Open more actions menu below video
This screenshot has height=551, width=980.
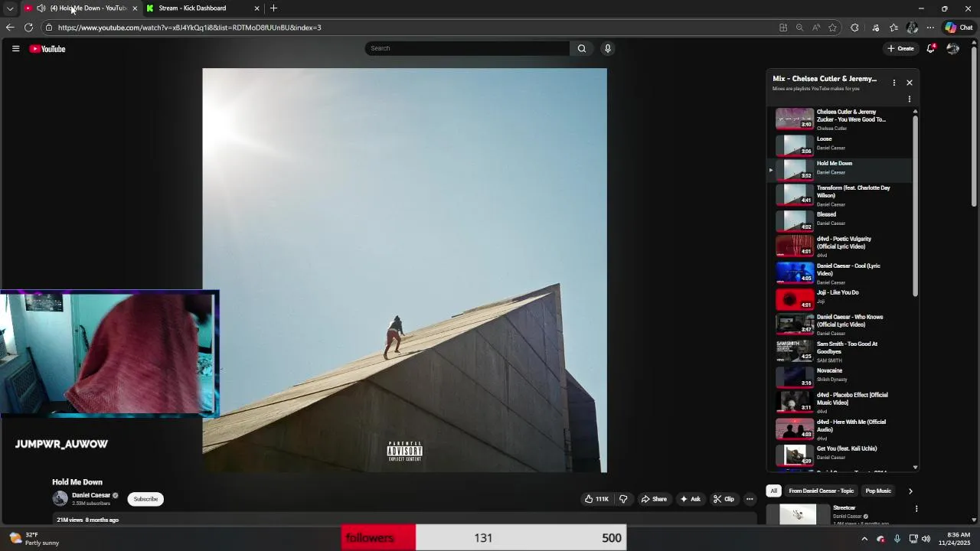750,499
